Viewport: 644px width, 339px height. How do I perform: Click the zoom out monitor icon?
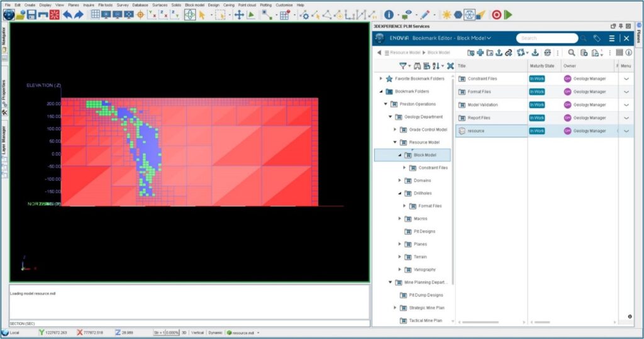point(118,15)
